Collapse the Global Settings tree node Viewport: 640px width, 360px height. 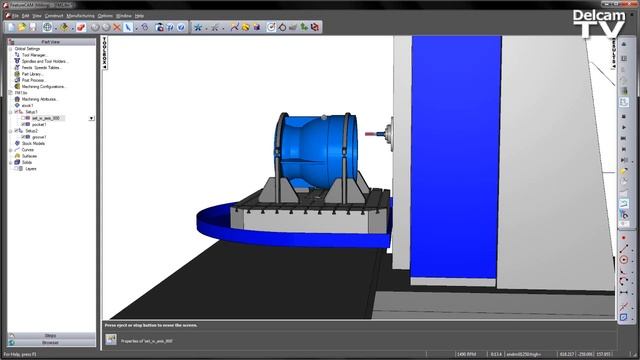pyautogui.click(x=11, y=49)
